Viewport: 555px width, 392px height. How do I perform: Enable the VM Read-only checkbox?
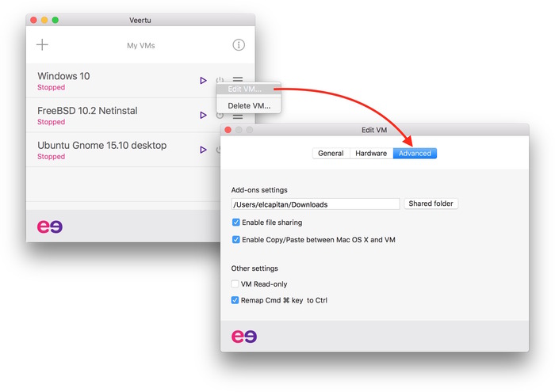235,284
